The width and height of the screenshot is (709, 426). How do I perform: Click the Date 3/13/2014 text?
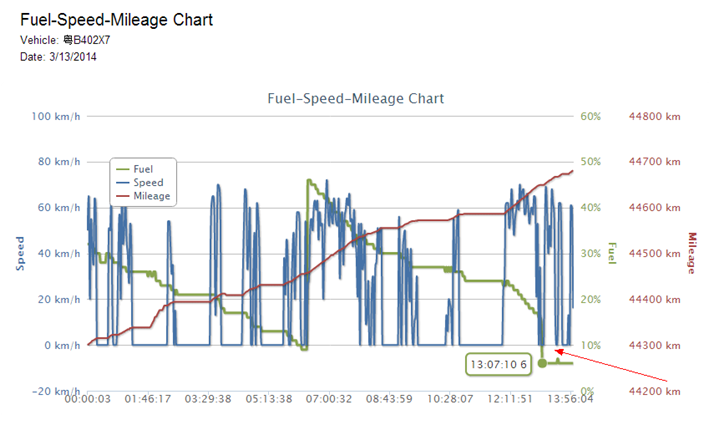(x=58, y=57)
